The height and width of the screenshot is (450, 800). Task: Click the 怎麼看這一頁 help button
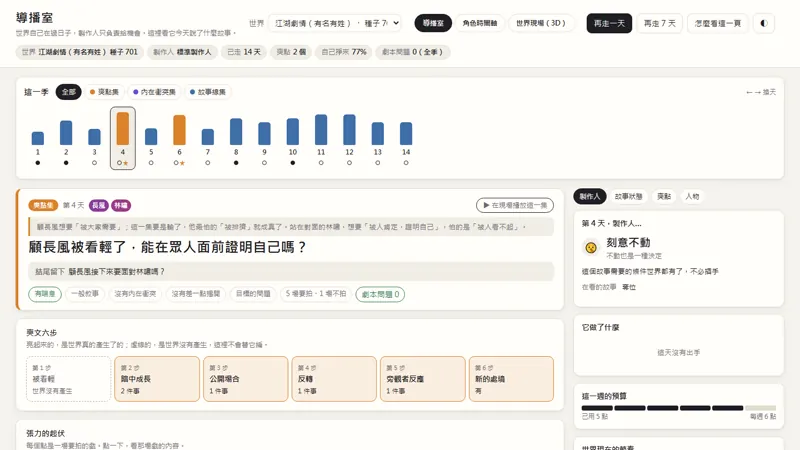pyautogui.click(x=718, y=23)
